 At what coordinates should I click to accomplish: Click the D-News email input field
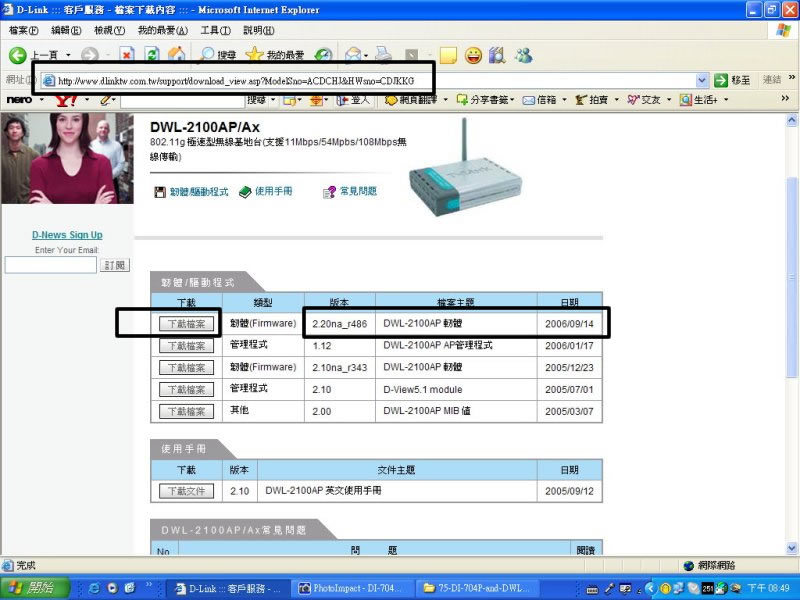(51, 265)
